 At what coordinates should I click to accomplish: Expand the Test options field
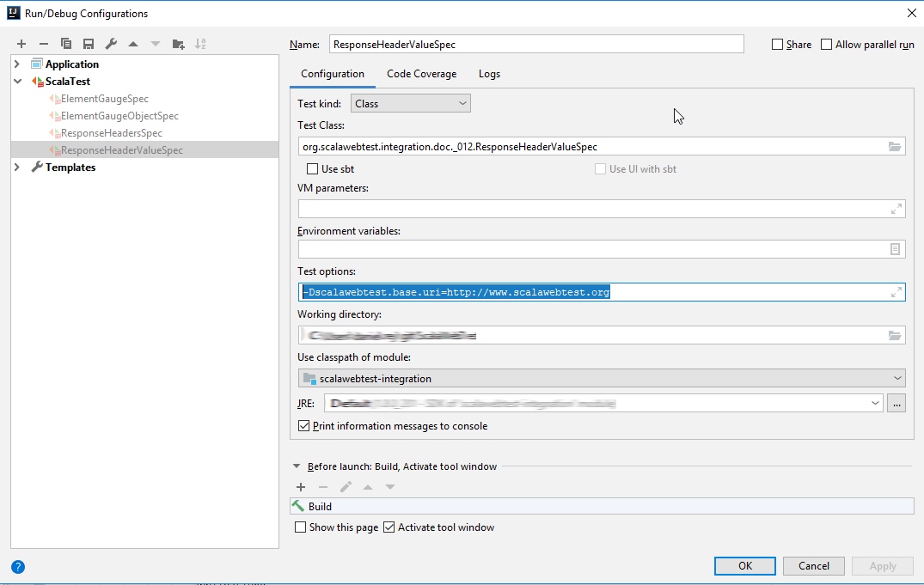click(896, 292)
